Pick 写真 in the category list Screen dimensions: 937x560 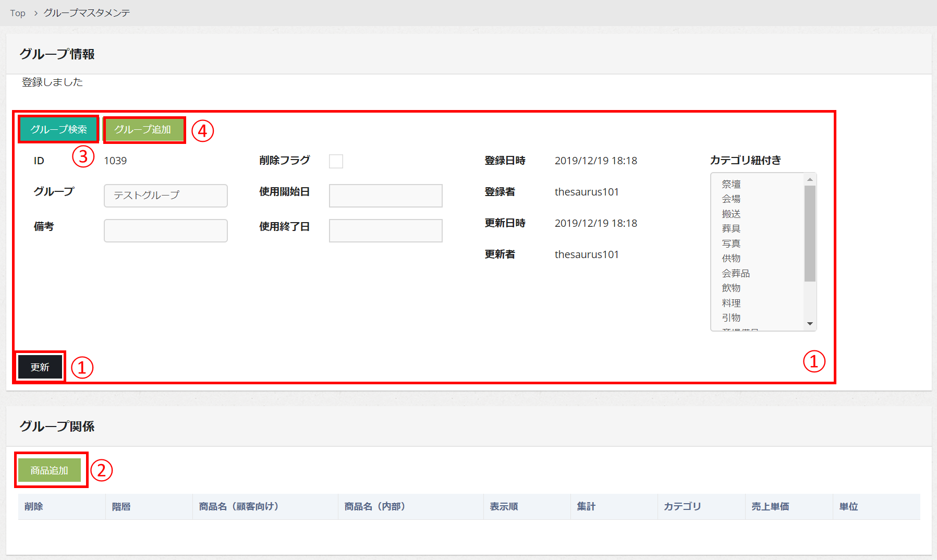731,244
